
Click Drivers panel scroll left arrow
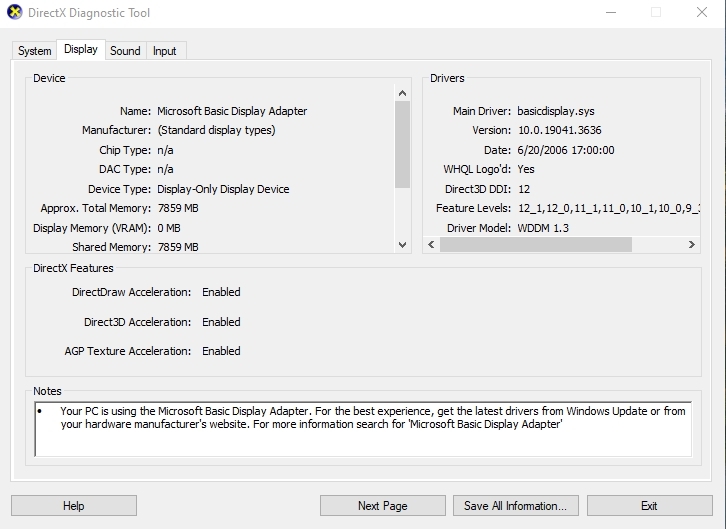(x=431, y=244)
